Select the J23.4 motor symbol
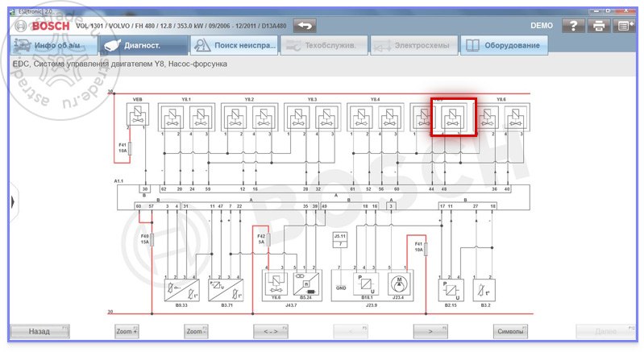The image size is (644, 352). coord(398,284)
